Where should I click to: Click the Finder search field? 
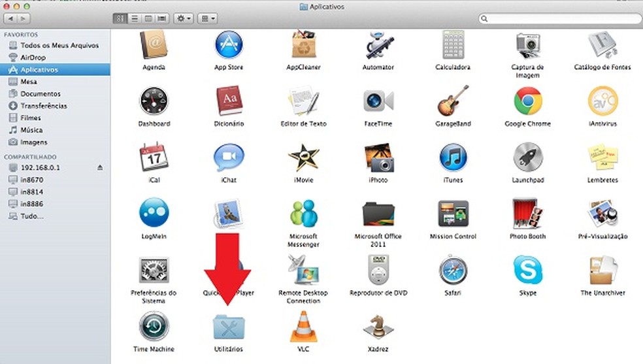[560, 18]
